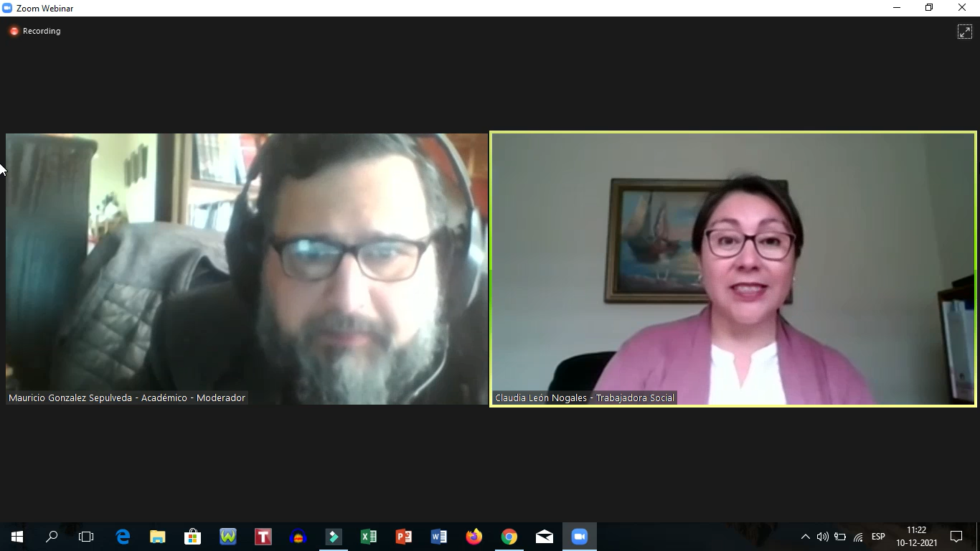Open the clock showing 11:22 10-12-2021

(x=916, y=537)
